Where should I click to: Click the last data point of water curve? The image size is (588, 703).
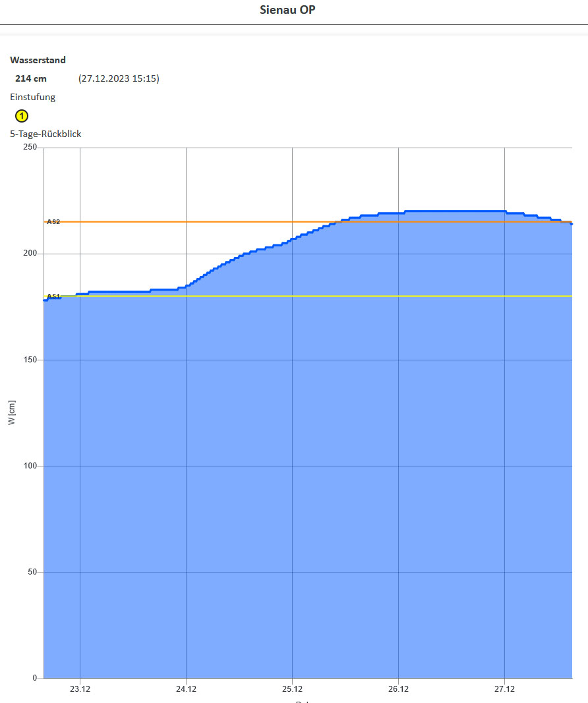(x=572, y=224)
